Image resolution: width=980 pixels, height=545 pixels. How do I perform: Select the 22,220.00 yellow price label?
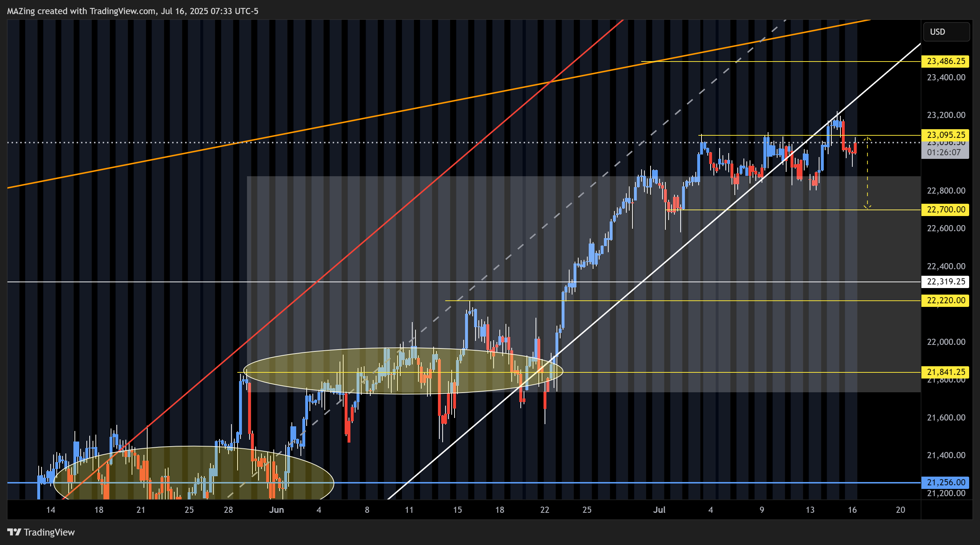click(x=945, y=300)
